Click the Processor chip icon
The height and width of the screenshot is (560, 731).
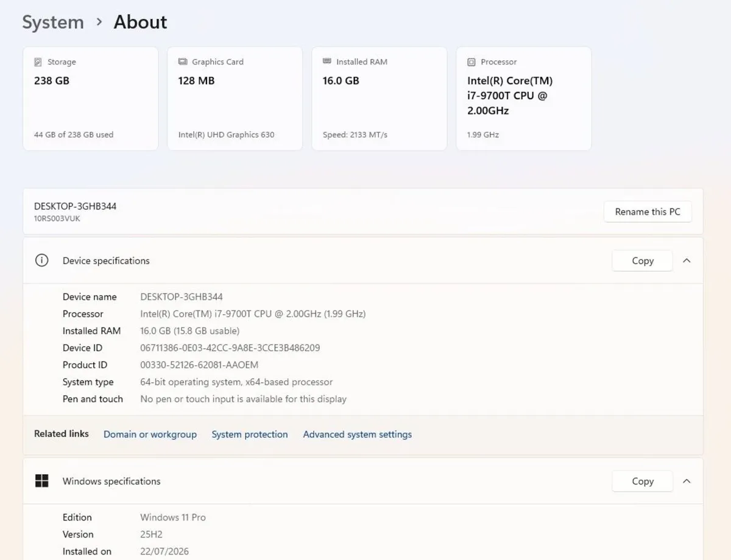coord(471,62)
